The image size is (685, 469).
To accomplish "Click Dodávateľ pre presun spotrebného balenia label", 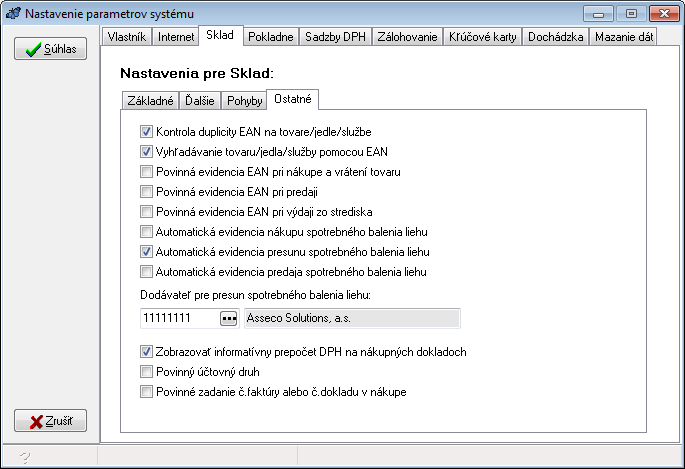I will [x=255, y=295].
